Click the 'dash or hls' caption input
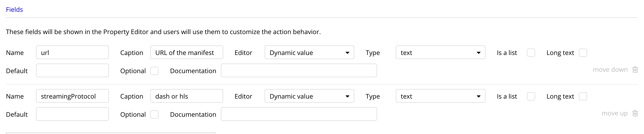Viewport: 644px width, 134px height. [187, 96]
